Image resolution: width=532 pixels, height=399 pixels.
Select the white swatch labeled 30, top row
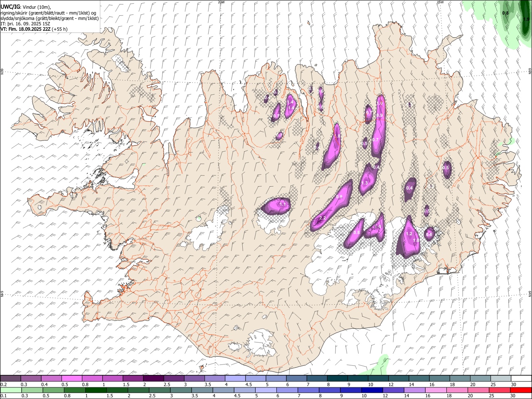pos(521,379)
